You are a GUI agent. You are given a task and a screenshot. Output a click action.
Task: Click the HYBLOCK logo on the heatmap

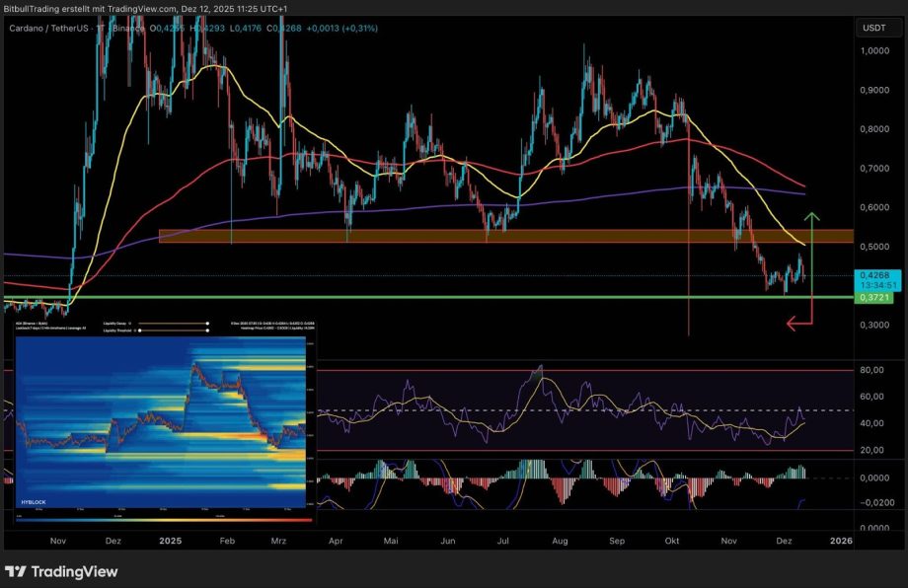coord(34,502)
